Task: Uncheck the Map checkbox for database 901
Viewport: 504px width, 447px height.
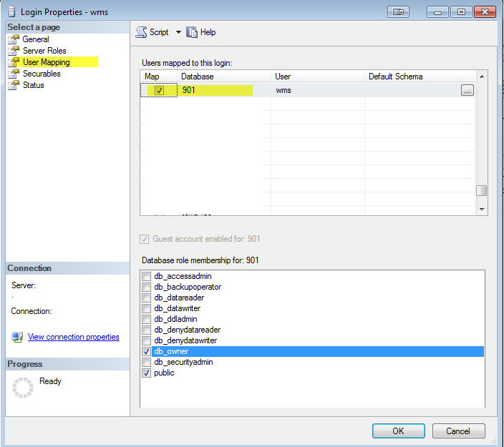Action: (x=159, y=90)
